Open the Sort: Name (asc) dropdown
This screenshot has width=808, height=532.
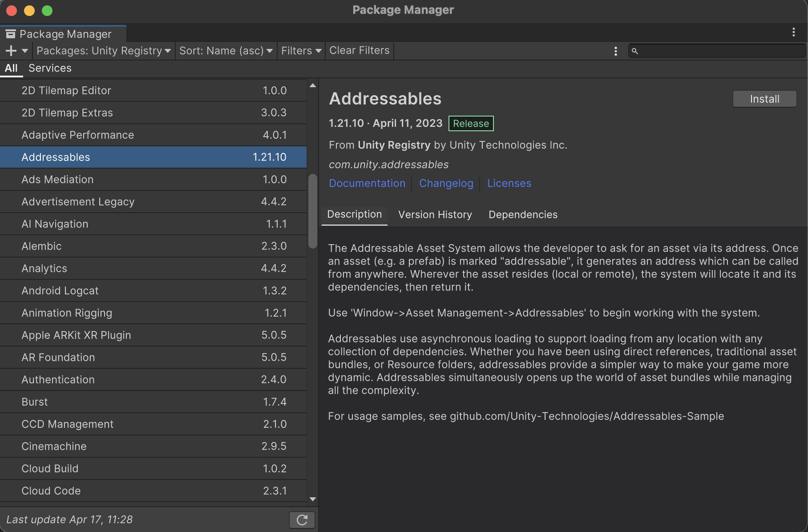pyautogui.click(x=226, y=51)
